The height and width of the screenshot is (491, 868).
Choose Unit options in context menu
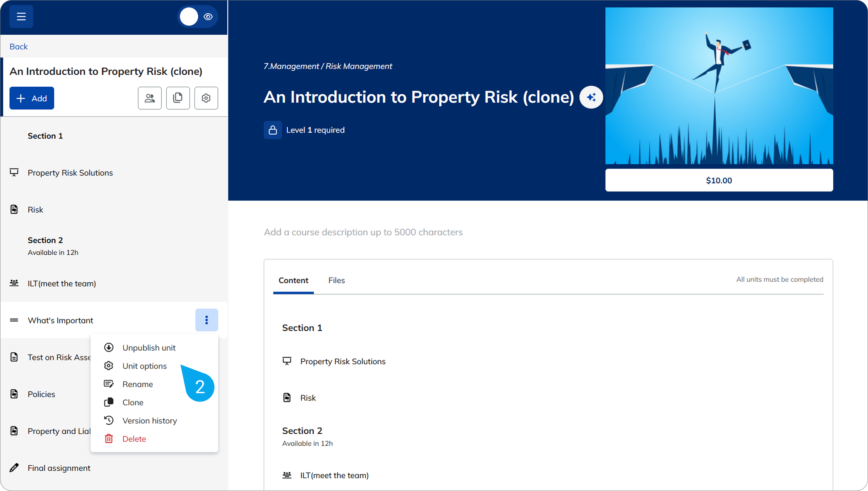pos(144,366)
